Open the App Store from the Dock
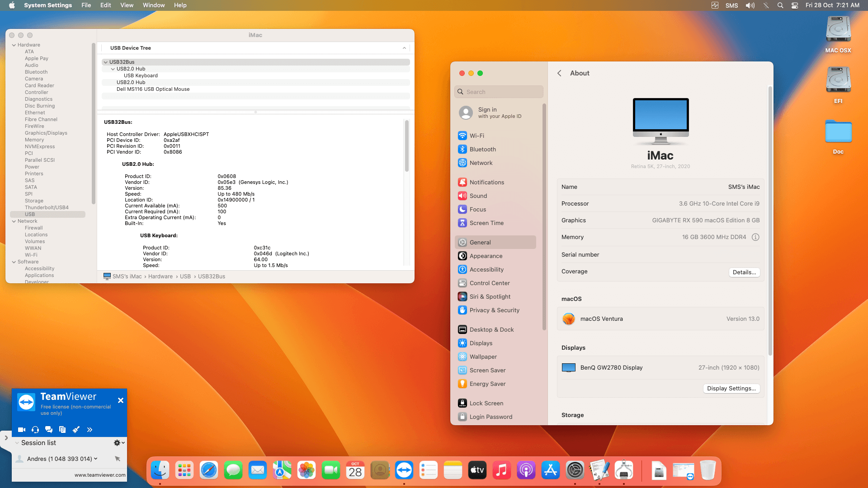 [x=550, y=470]
